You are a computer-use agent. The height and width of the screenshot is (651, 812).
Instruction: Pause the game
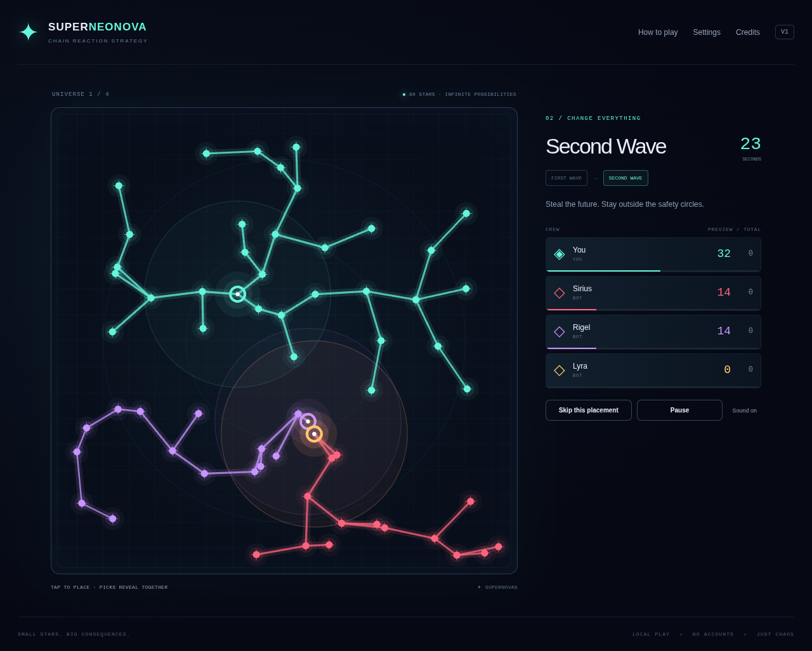tap(679, 411)
